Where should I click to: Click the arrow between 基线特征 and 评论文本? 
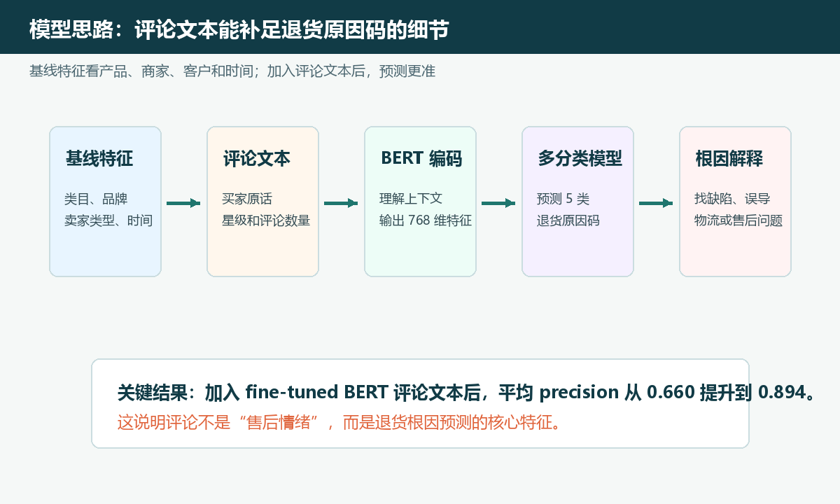click(183, 203)
